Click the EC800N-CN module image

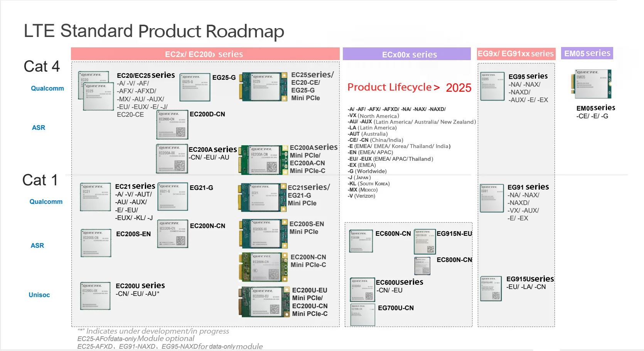pyautogui.click(x=423, y=266)
